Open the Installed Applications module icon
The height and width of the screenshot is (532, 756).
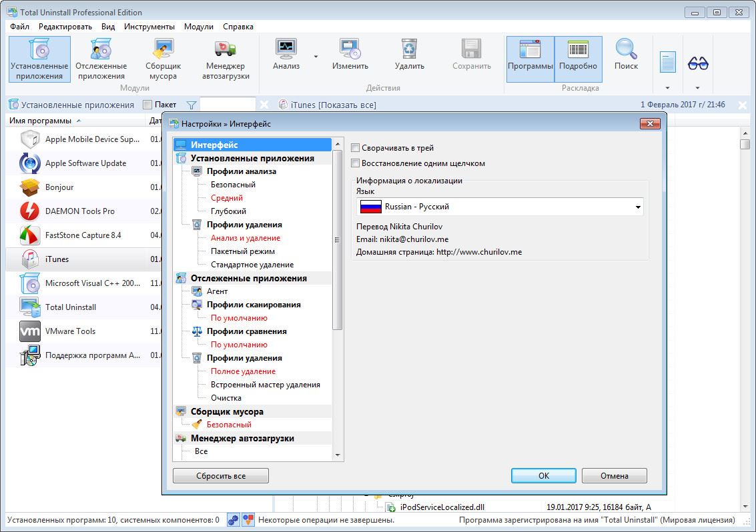pyautogui.click(x=39, y=49)
